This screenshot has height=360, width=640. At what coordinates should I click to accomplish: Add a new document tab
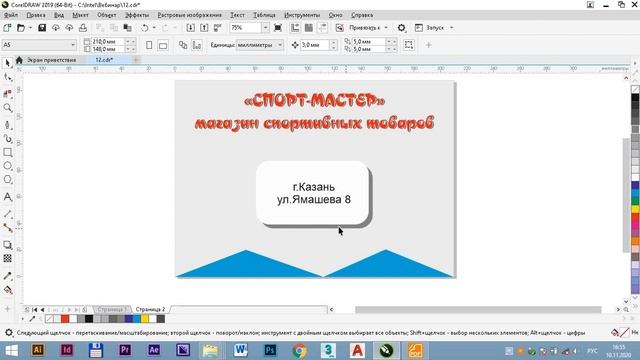tap(136, 60)
